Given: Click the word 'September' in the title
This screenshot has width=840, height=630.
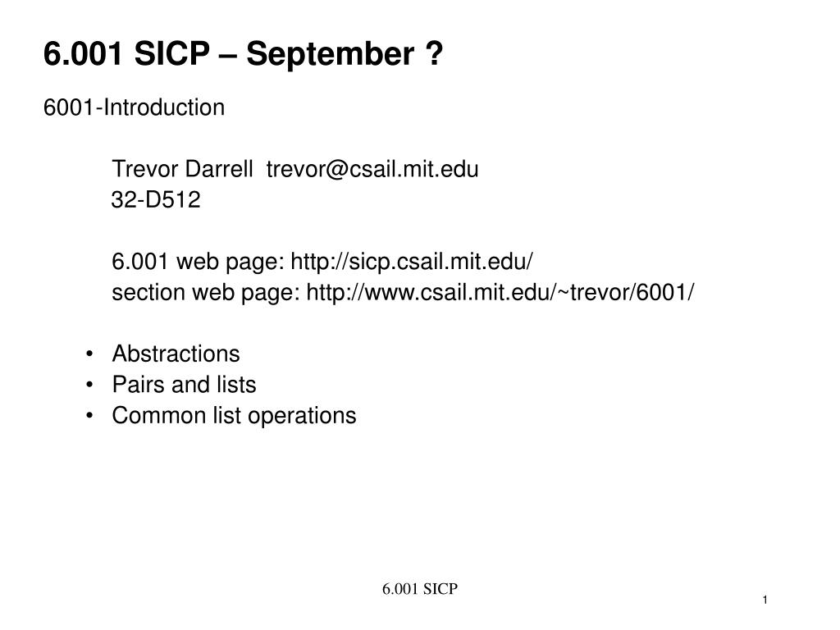Looking at the screenshot, I should 330,55.
